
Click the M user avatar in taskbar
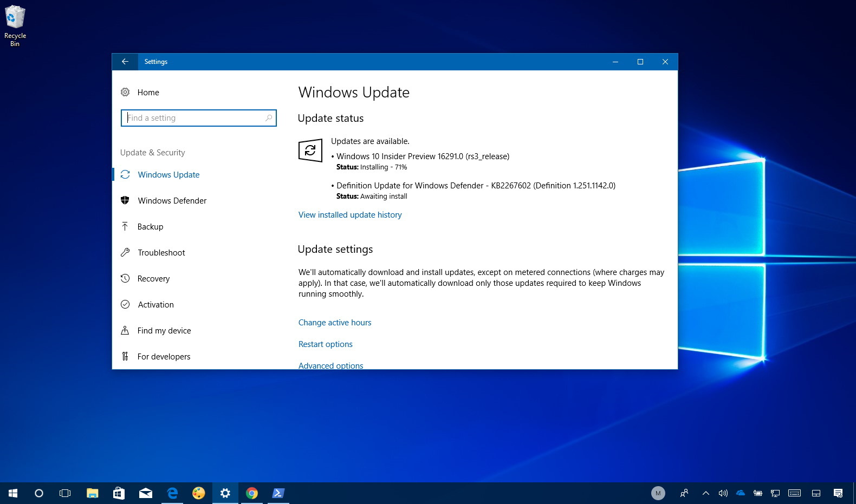point(658,493)
